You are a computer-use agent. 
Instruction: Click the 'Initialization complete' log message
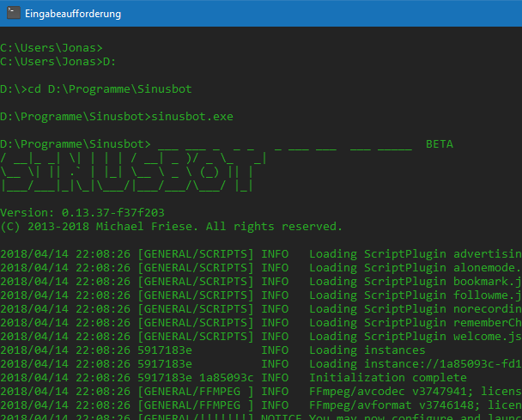tap(388, 378)
